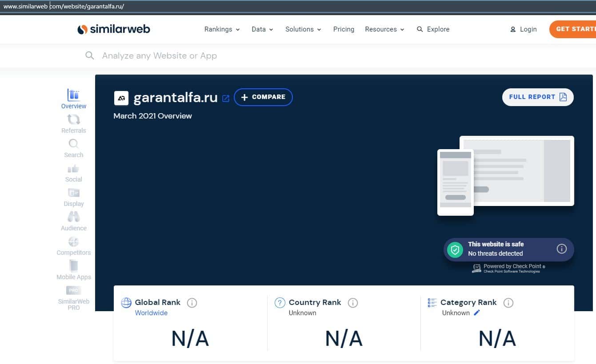Click the Unknown text under Country Rank

[x=303, y=313]
